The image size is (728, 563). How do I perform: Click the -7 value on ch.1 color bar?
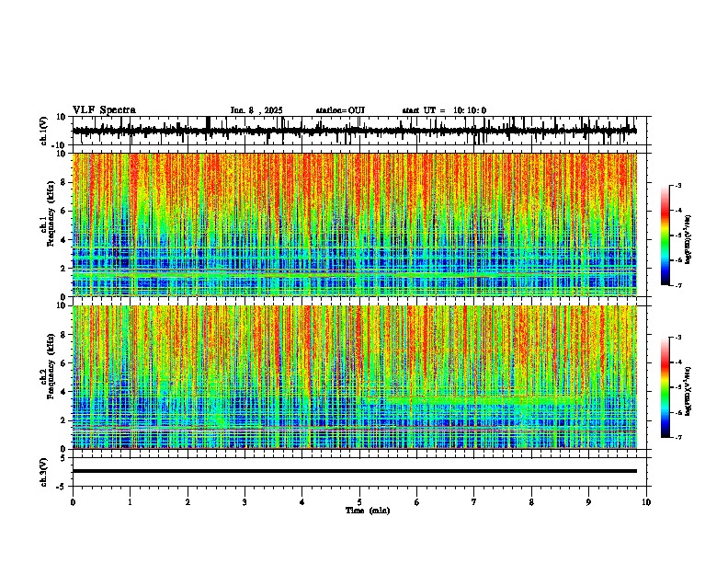pyautogui.click(x=677, y=285)
